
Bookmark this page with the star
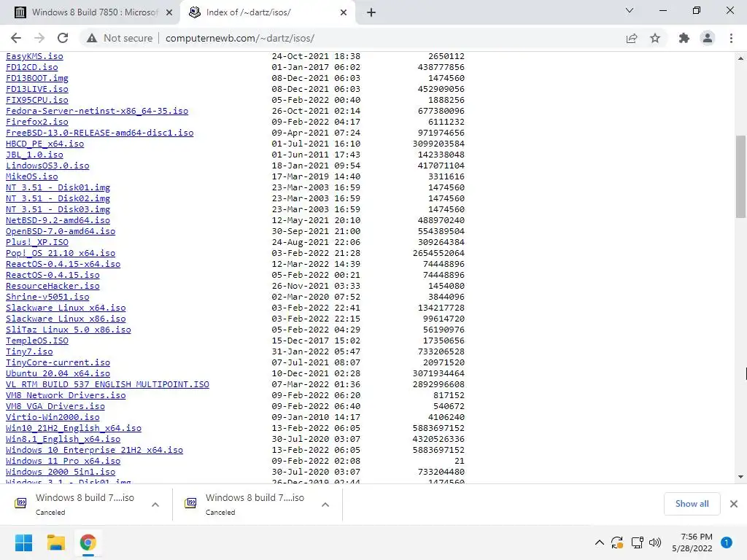(655, 38)
